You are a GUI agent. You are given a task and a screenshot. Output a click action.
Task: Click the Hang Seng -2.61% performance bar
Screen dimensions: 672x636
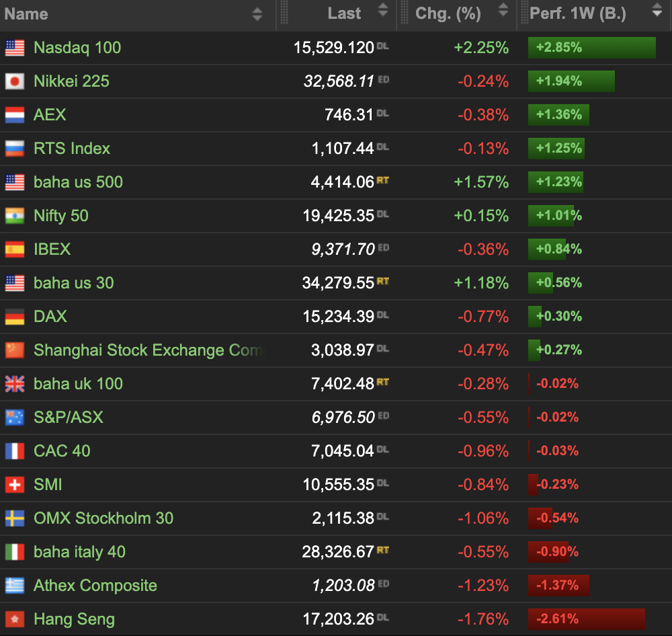[x=586, y=619]
